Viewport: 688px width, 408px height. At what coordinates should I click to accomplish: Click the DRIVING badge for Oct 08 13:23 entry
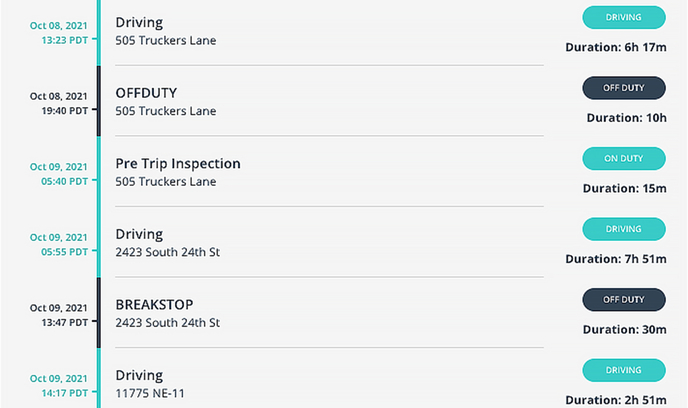(x=624, y=18)
